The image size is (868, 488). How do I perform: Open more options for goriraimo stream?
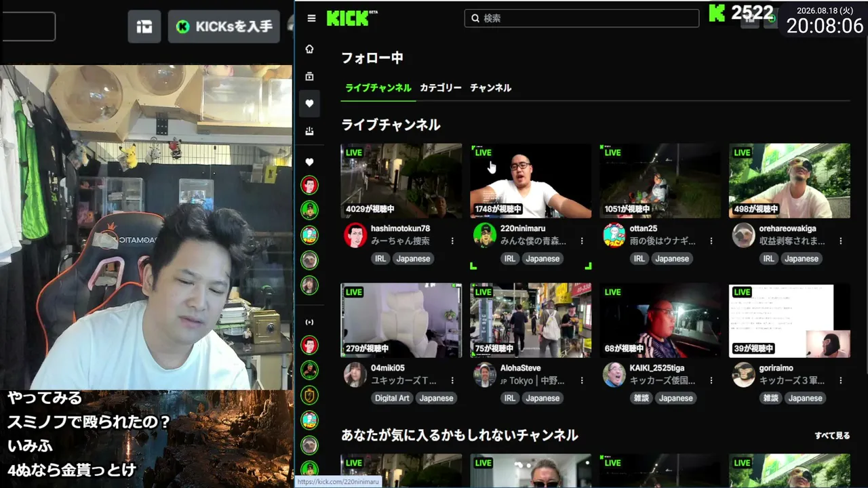coord(841,380)
